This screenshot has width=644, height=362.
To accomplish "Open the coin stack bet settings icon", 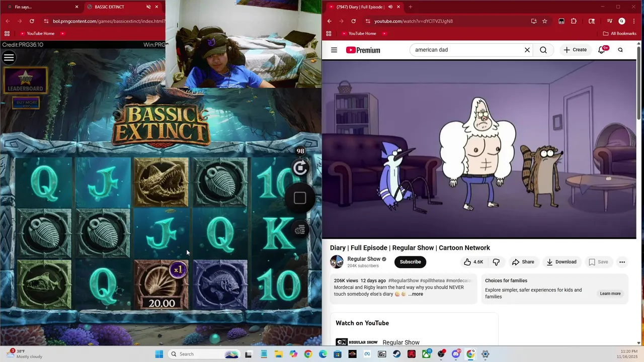I will [x=300, y=230].
